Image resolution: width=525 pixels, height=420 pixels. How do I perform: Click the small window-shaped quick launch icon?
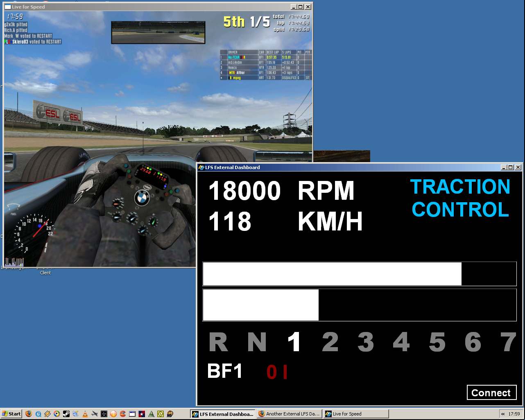pos(132,414)
